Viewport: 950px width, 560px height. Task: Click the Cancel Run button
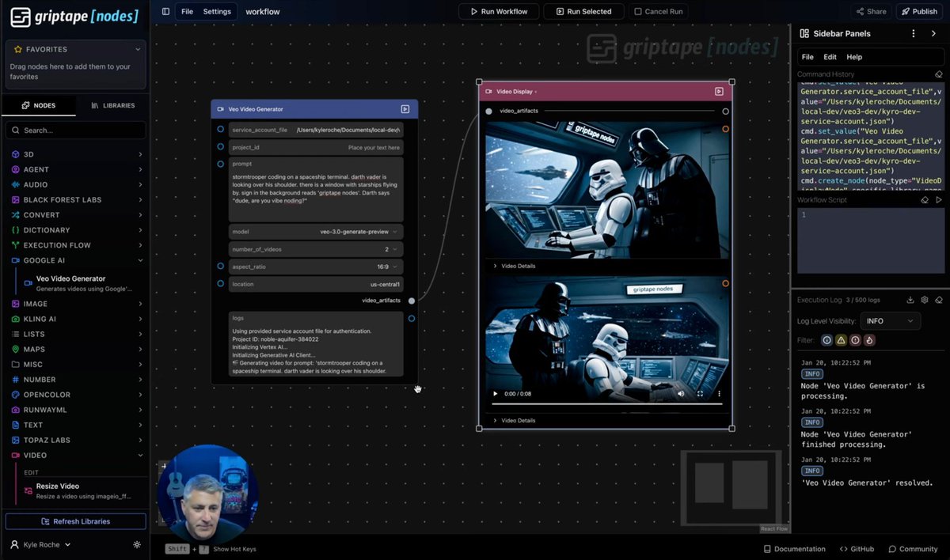point(659,12)
